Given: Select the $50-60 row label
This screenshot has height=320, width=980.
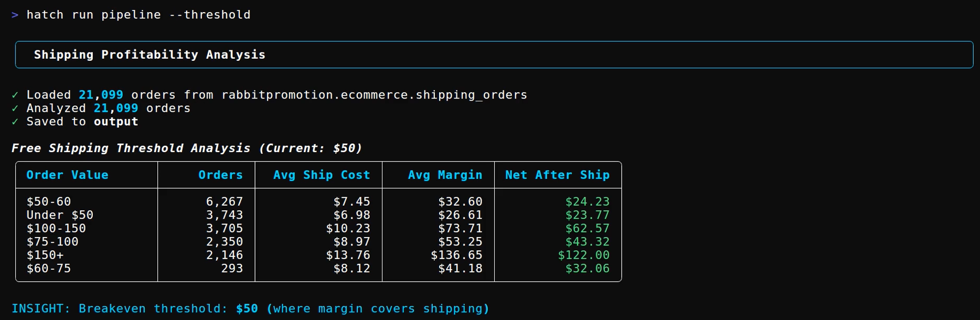Looking at the screenshot, I should [x=49, y=202].
